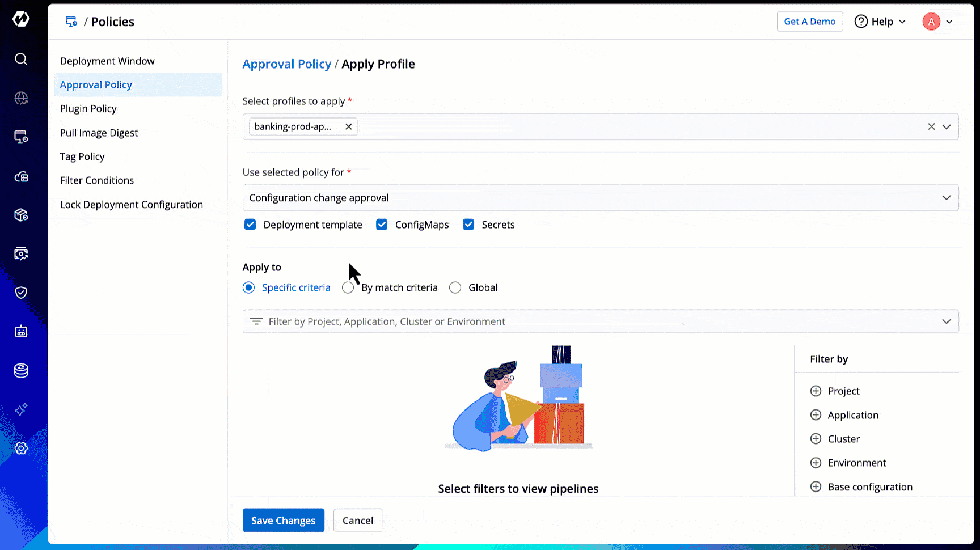980x550 pixels.
Task: Click the database stack icon in sidebar
Action: (21, 371)
